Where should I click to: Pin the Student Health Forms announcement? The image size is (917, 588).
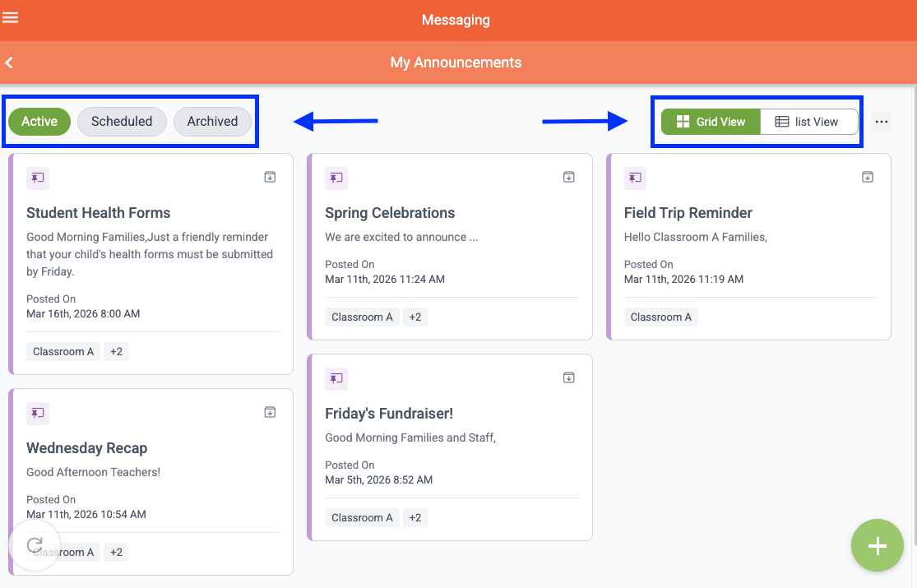point(38,178)
